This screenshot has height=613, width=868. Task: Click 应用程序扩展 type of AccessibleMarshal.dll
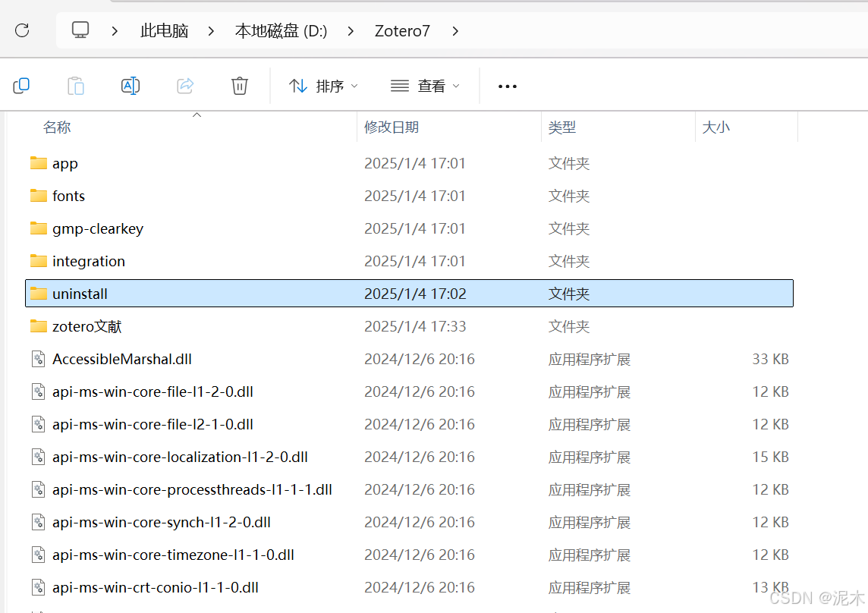589,360
